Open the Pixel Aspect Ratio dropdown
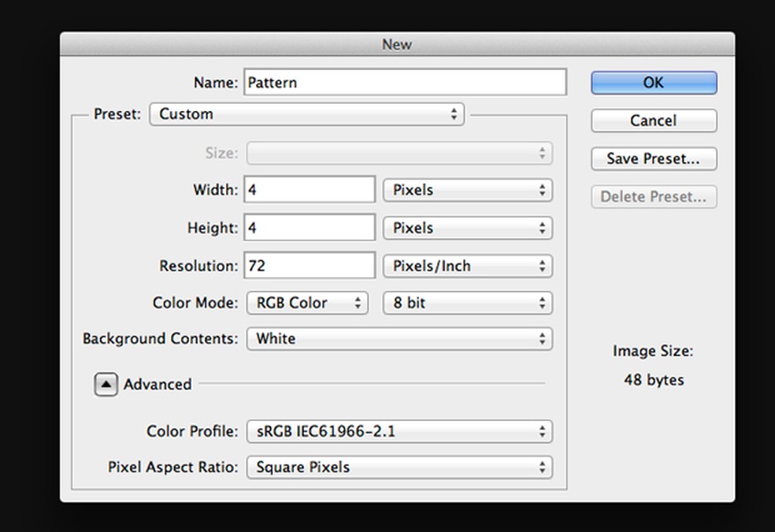The width and height of the screenshot is (775, 532). pos(399,467)
